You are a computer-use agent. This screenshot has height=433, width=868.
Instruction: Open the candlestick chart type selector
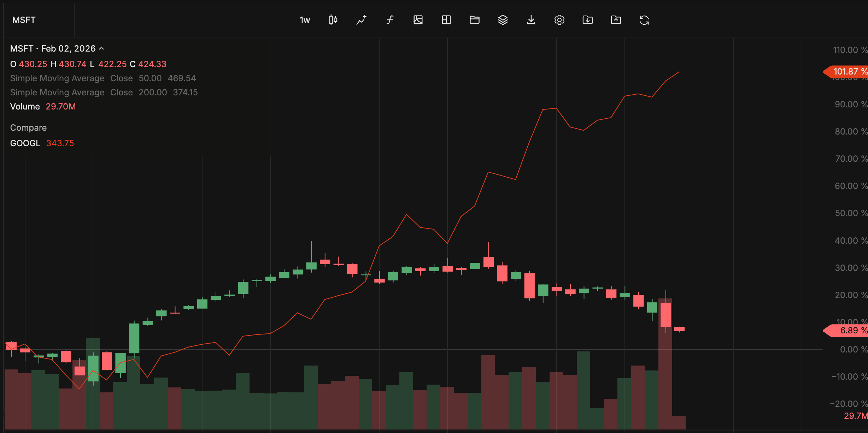333,20
